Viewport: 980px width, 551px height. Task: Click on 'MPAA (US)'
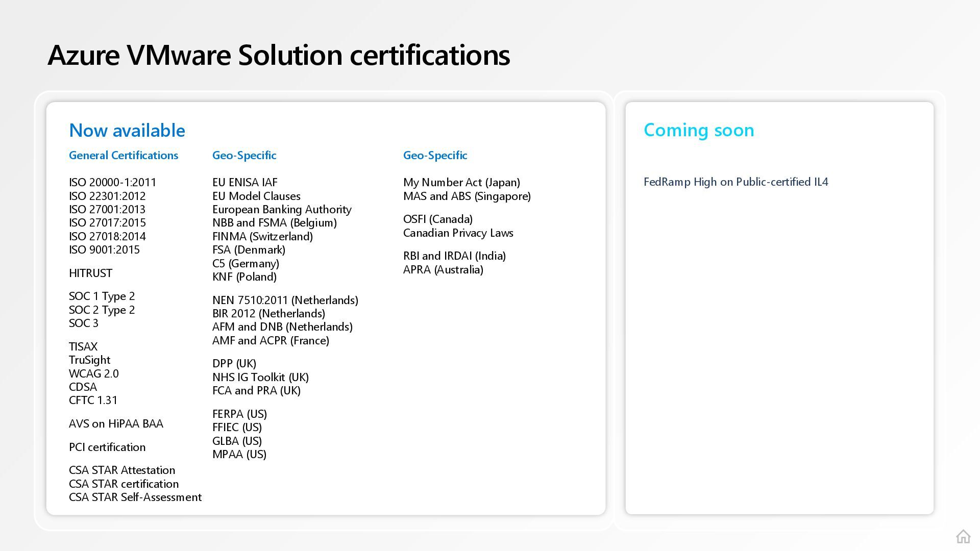[x=239, y=455]
